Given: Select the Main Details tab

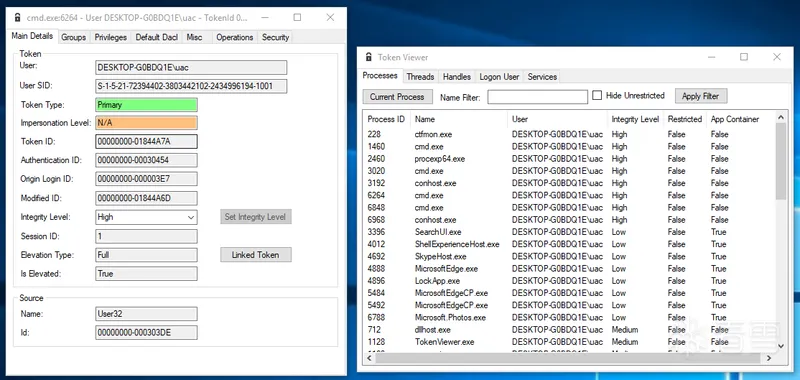Looking at the screenshot, I should click(32, 36).
